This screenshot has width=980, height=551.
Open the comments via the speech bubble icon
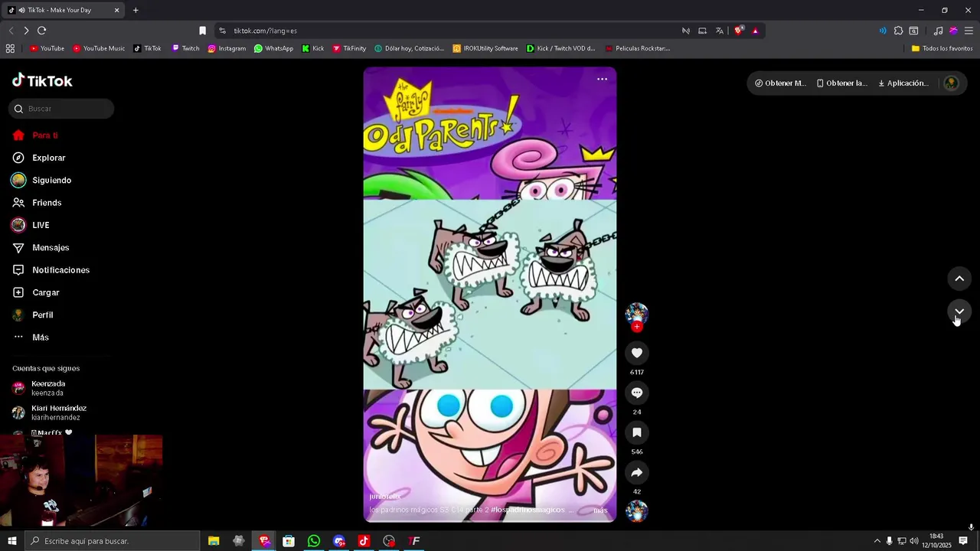[636, 393]
